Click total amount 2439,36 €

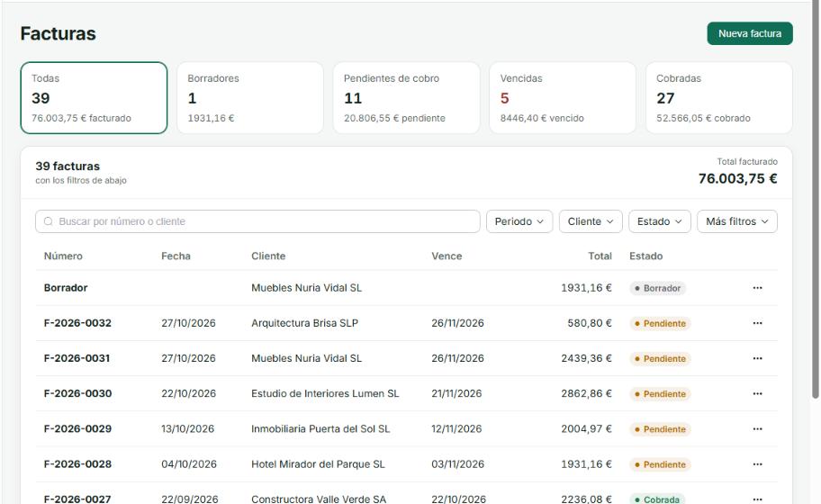pyautogui.click(x=586, y=358)
